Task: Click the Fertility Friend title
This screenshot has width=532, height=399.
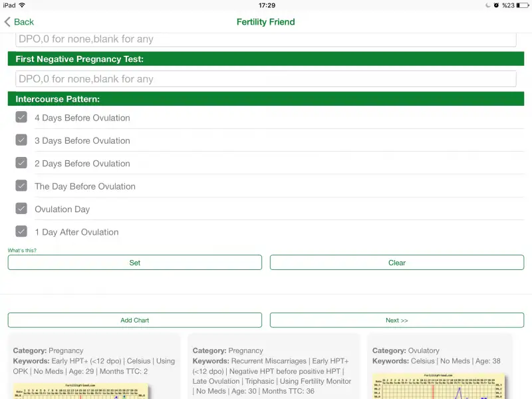Action: coord(265,22)
